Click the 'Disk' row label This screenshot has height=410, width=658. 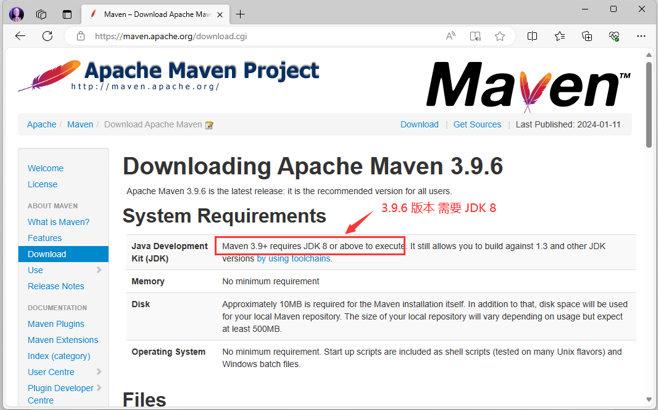(141, 304)
